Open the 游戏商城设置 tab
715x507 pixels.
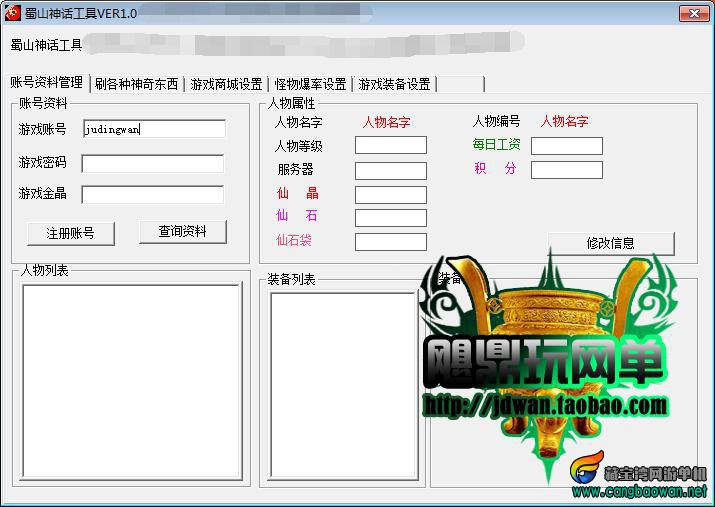226,84
